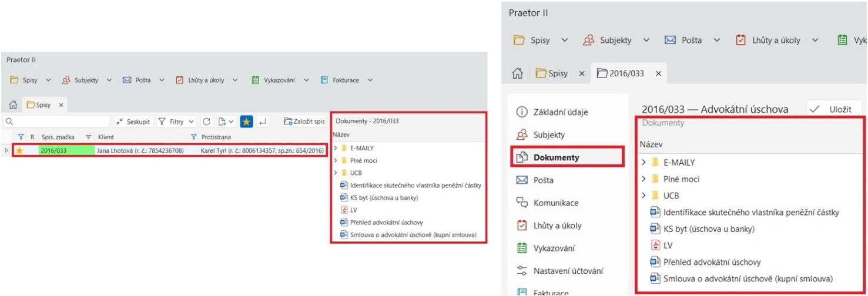Open Vykazování in the left sidebar
This screenshot has width=868, height=296.
[554, 248]
